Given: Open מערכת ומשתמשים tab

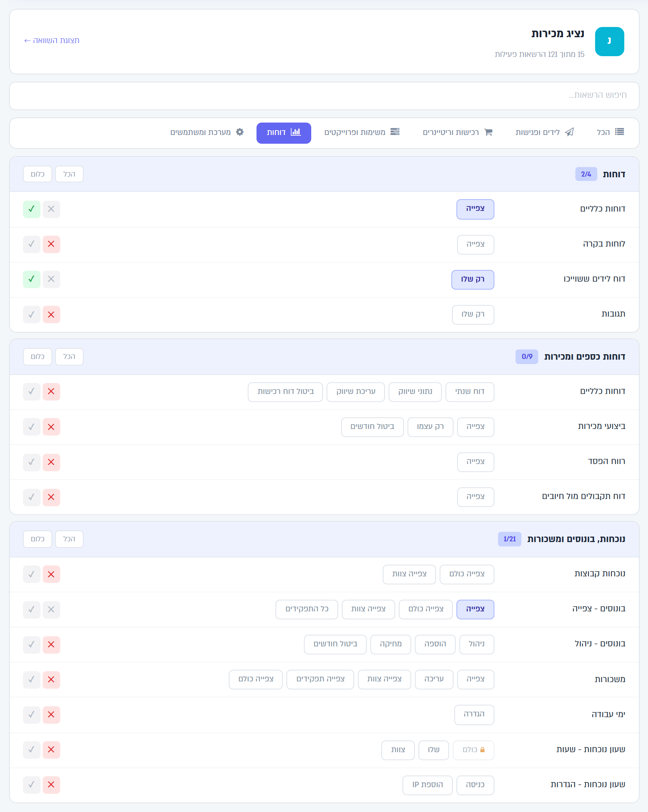Looking at the screenshot, I should pyautogui.click(x=207, y=132).
